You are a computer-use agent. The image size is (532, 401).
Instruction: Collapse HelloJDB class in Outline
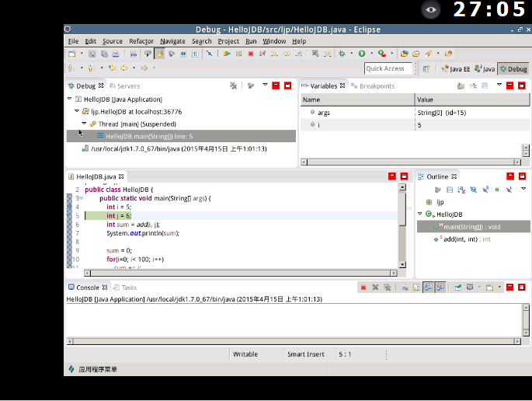pyautogui.click(x=420, y=214)
